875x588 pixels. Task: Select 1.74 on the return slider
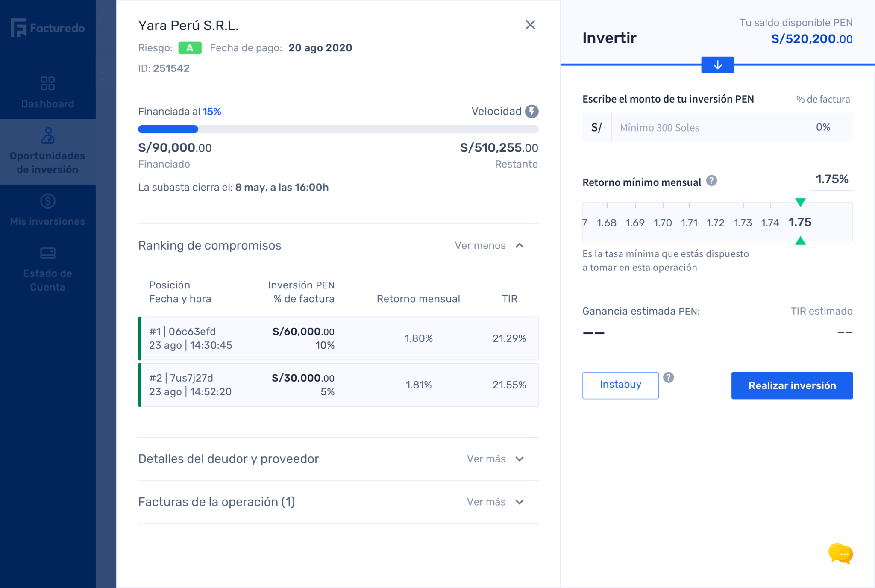770,223
